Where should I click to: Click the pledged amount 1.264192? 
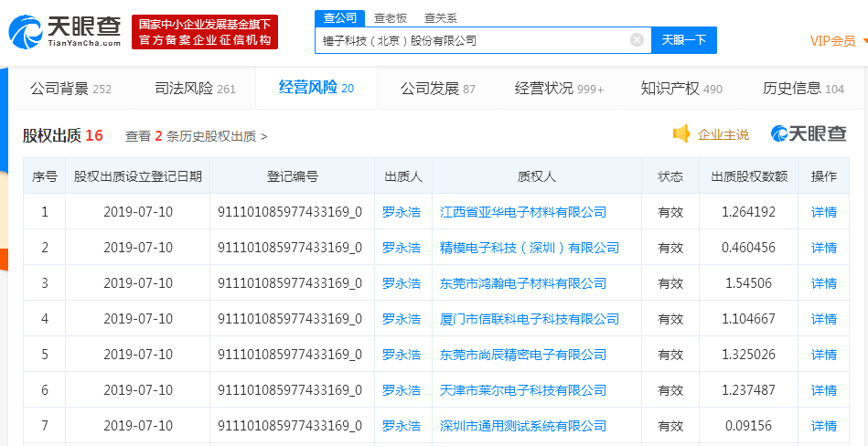pos(749,212)
